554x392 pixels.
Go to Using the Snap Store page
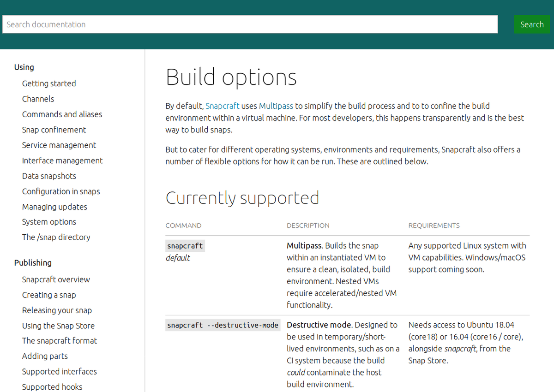pyautogui.click(x=58, y=326)
